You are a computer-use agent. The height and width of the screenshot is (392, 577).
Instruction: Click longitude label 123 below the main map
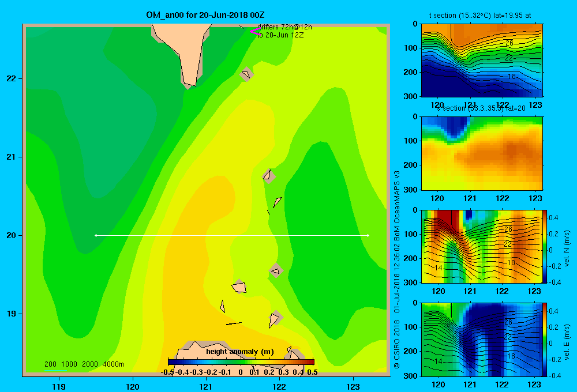pyautogui.click(x=353, y=386)
